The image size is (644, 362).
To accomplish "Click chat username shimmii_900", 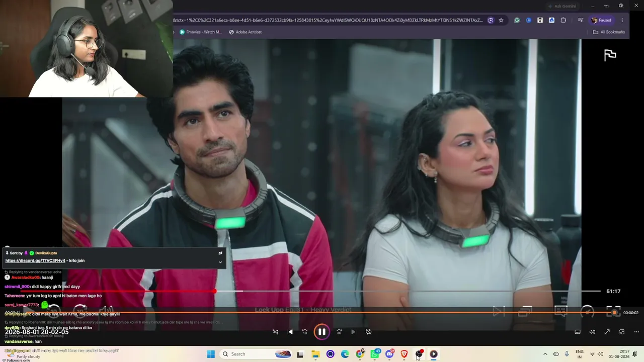I will (17, 287).
